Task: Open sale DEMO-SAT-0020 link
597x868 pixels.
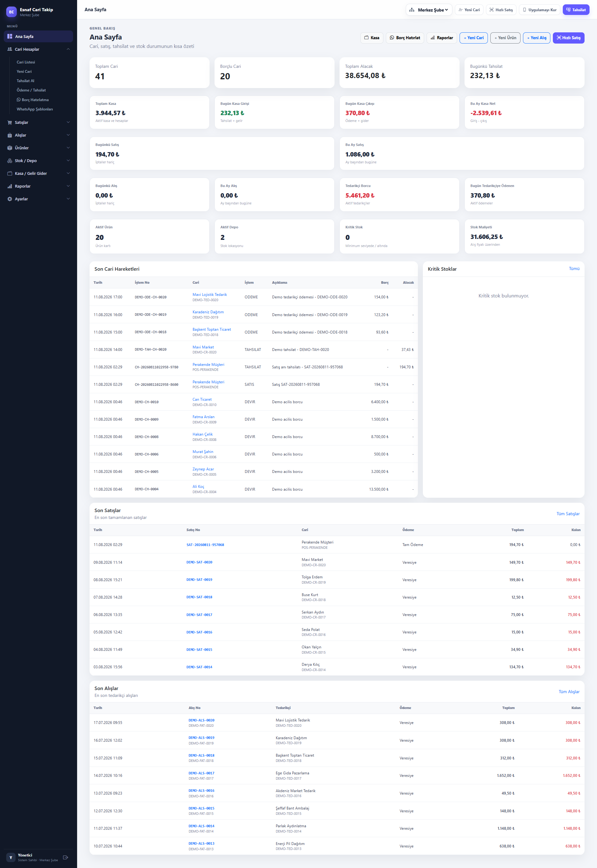Action: (x=199, y=562)
